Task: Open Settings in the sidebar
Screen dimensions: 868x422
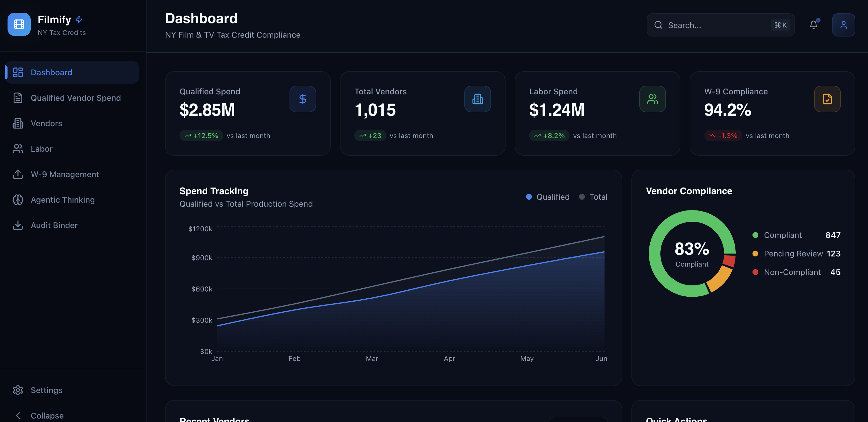Action: 47,390
